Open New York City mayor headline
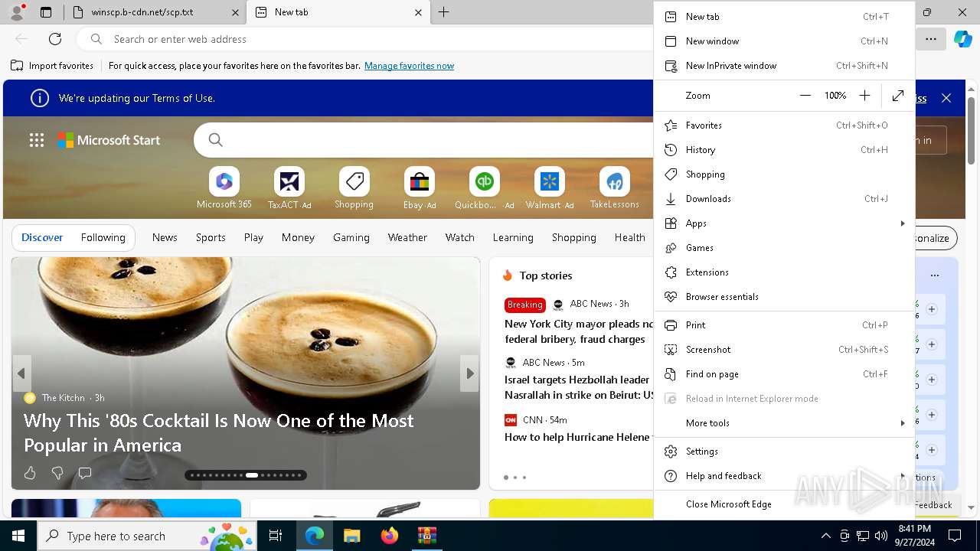This screenshot has width=980, height=551. [579, 331]
